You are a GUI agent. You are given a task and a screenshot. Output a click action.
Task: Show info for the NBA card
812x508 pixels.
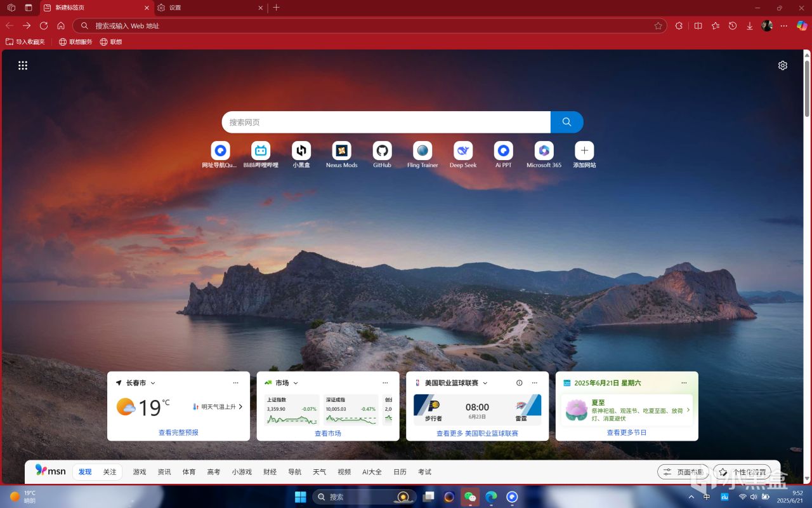pyautogui.click(x=520, y=383)
